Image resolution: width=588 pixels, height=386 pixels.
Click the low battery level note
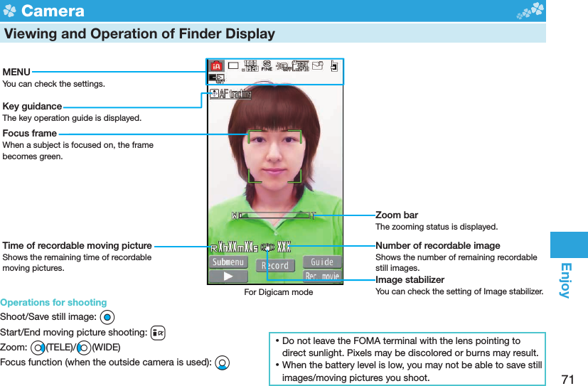coord(409,371)
